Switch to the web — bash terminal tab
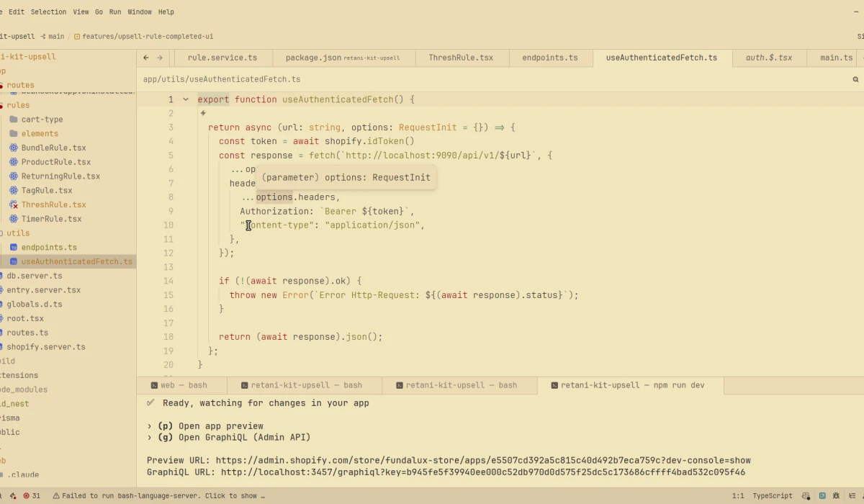 point(182,385)
